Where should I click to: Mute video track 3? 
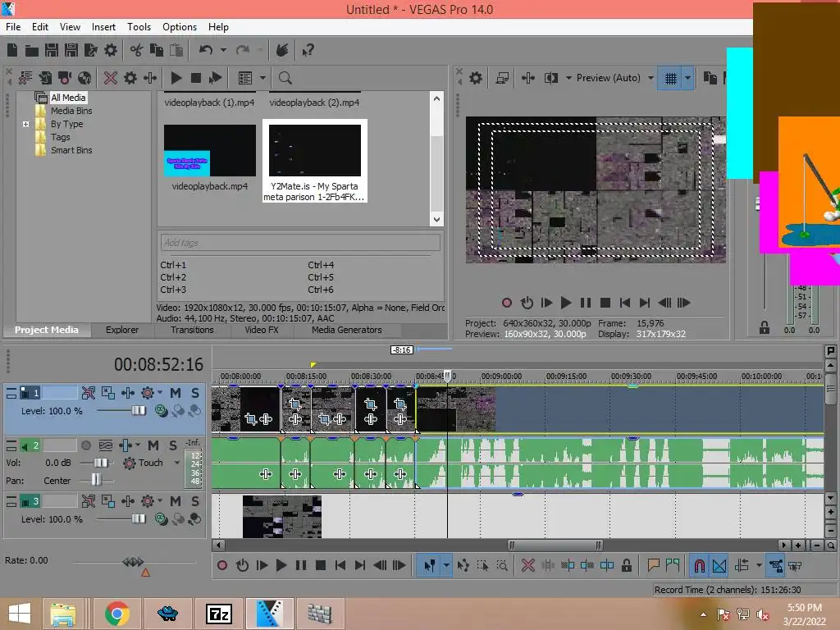176,501
